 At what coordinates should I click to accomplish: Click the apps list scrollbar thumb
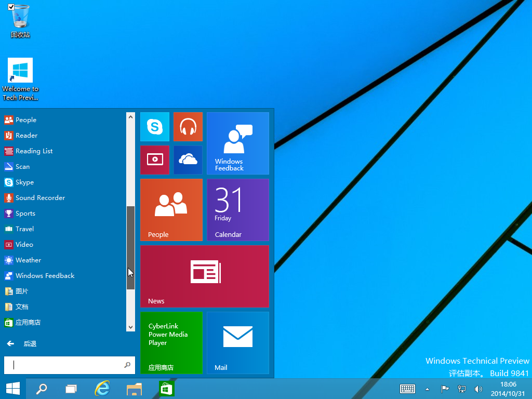[130, 248]
